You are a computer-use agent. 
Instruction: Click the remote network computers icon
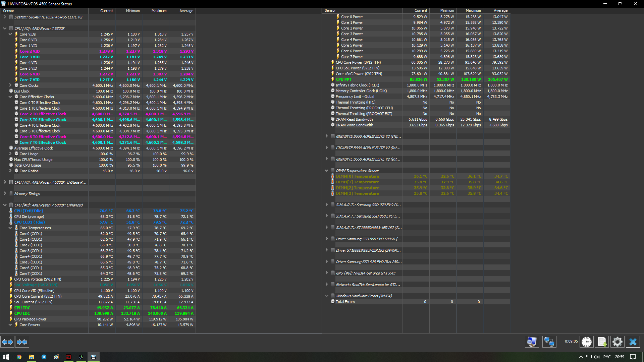tap(549, 342)
